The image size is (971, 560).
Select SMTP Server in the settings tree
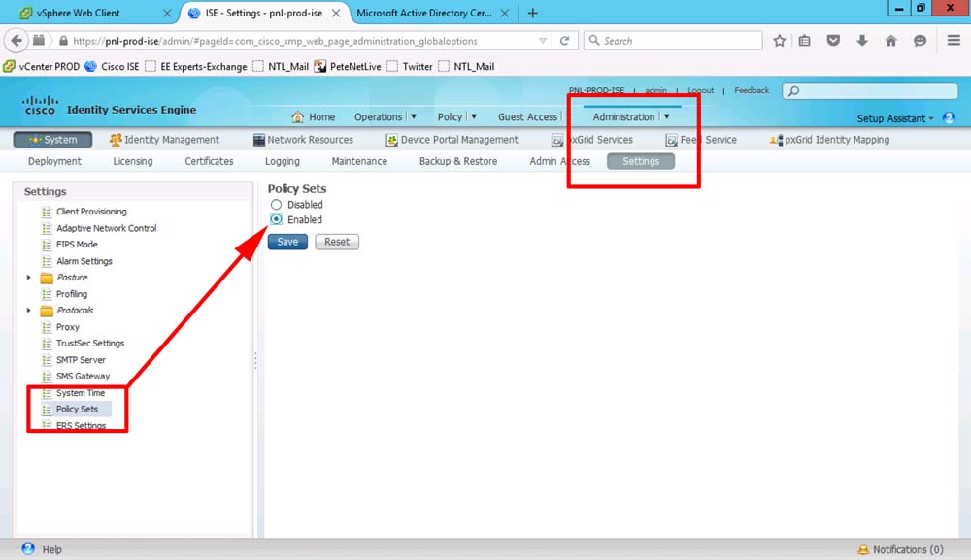coord(81,360)
